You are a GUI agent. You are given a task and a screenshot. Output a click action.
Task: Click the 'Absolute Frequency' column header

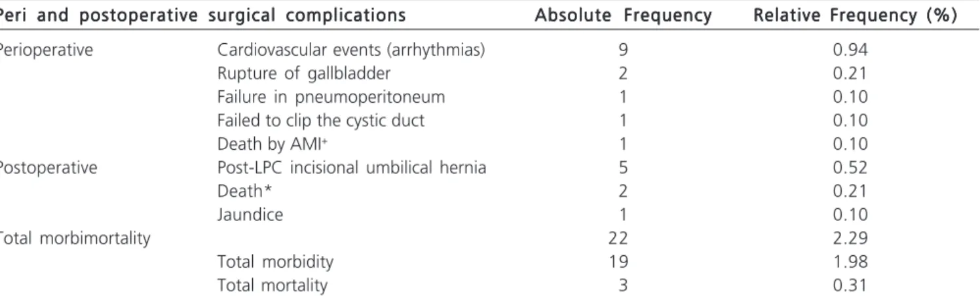click(x=623, y=16)
